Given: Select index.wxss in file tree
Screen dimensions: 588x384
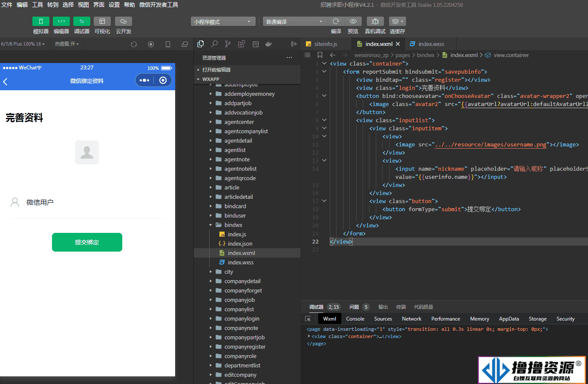Looking at the screenshot, I should click(x=247, y=262).
